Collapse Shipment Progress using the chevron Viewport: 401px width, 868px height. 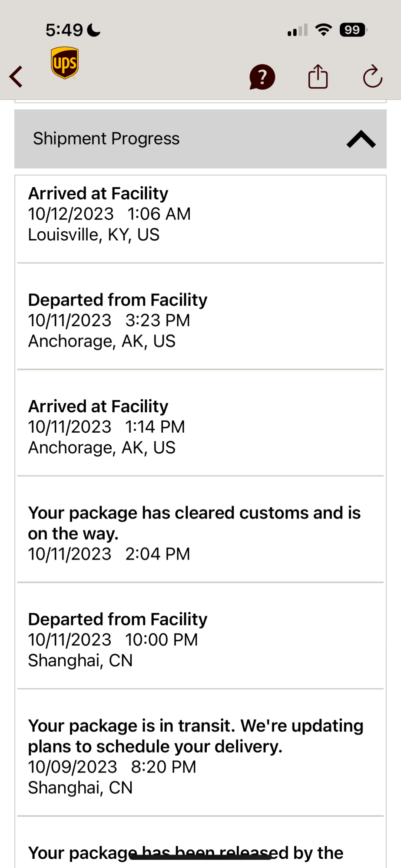tap(361, 139)
